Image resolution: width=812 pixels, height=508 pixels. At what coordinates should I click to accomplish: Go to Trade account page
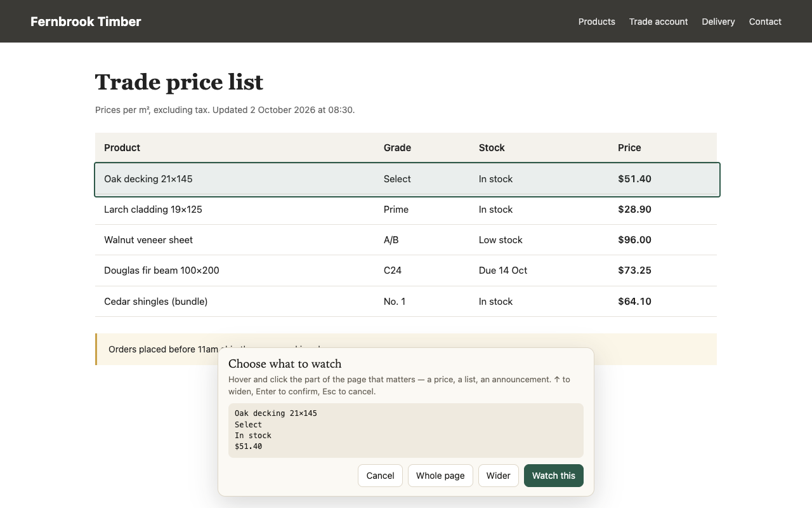click(658, 22)
